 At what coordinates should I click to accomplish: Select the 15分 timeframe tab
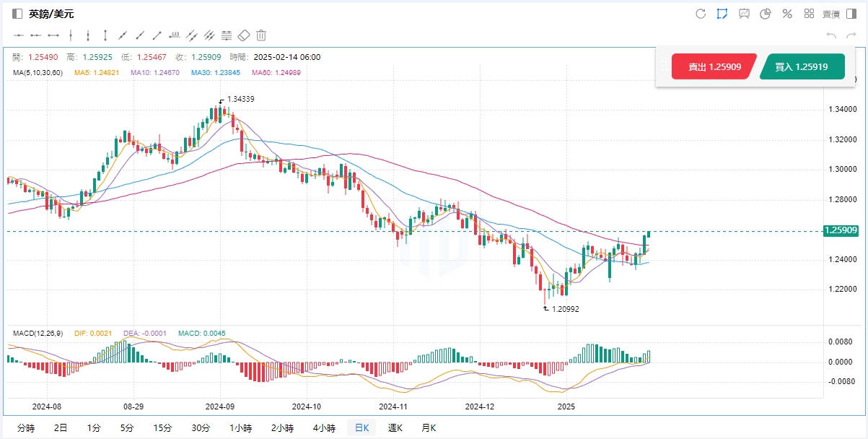pos(162,428)
